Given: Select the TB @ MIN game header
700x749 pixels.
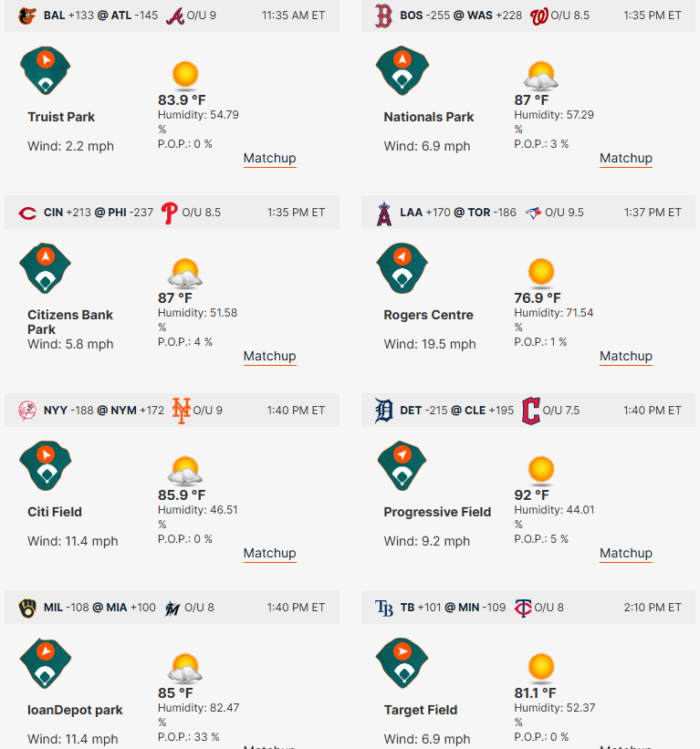Looking at the screenshot, I should 528,607.
